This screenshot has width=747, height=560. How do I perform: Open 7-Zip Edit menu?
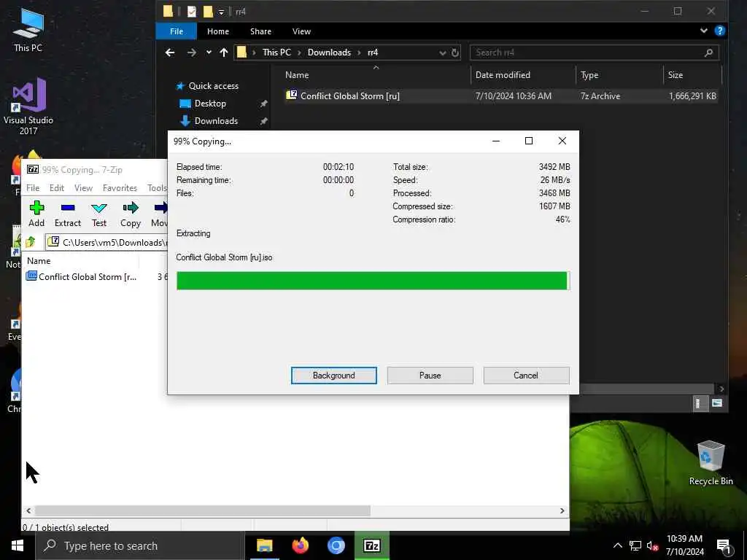point(57,188)
